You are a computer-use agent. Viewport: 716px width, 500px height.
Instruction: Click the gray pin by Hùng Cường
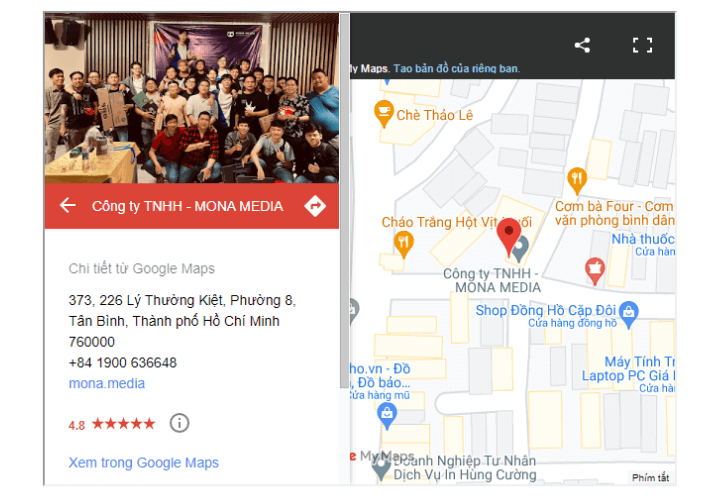(x=380, y=468)
